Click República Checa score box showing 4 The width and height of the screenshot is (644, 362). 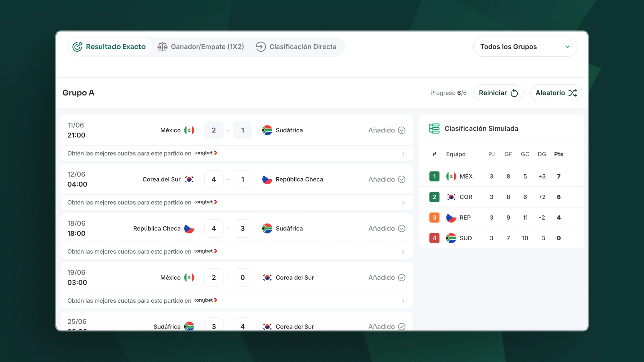[214, 228]
